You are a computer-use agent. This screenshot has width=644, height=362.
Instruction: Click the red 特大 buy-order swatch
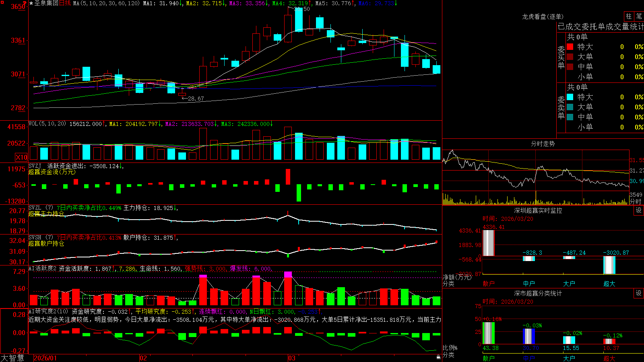[x=570, y=47]
